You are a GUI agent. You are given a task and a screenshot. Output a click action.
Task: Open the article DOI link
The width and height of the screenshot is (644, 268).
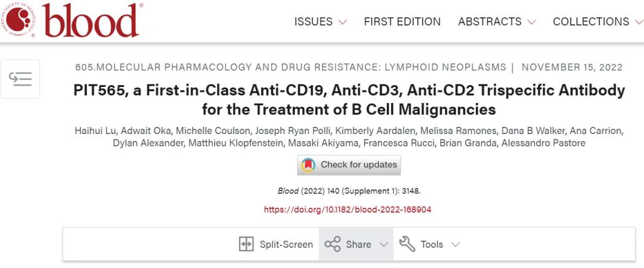coord(348,210)
